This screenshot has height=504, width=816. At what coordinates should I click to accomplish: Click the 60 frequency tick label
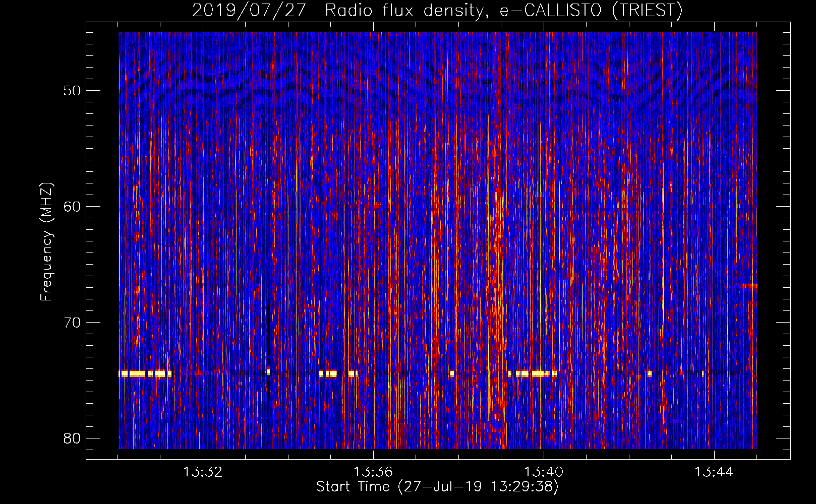click(72, 206)
